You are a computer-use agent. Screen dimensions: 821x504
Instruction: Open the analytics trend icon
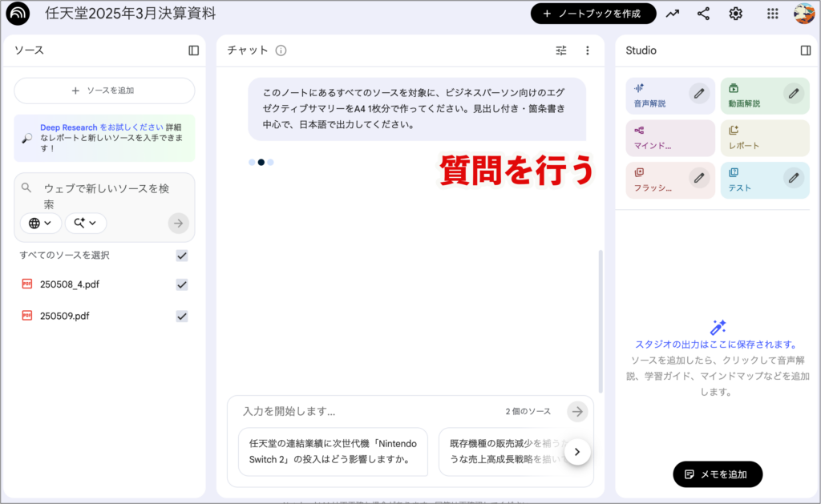[672, 14]
